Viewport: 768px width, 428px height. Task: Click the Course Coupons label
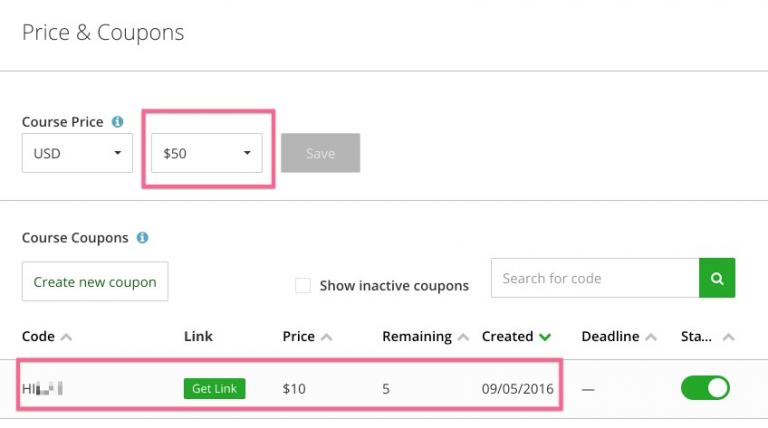pyautogui.click(x=75, y=238)
